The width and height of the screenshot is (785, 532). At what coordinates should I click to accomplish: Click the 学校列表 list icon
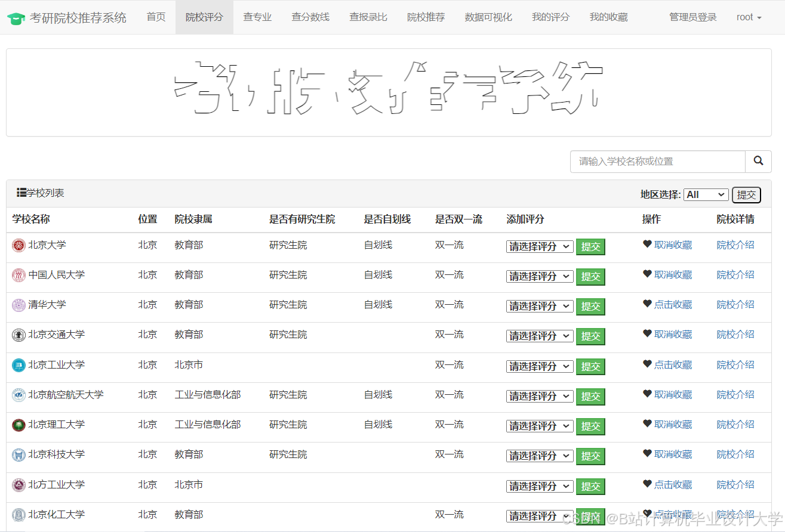tap(21, 193)
